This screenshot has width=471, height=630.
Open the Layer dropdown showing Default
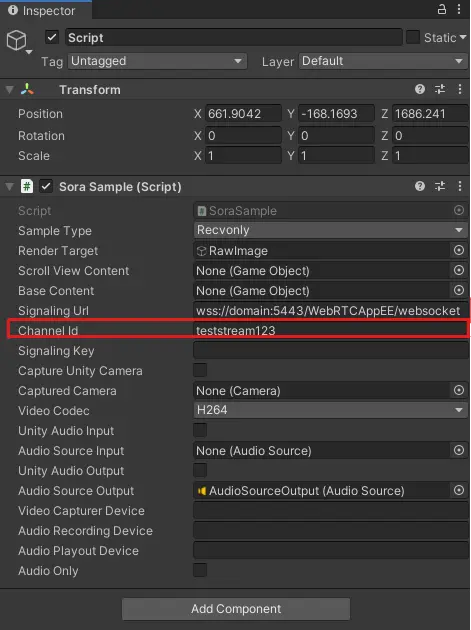(383, 61)
